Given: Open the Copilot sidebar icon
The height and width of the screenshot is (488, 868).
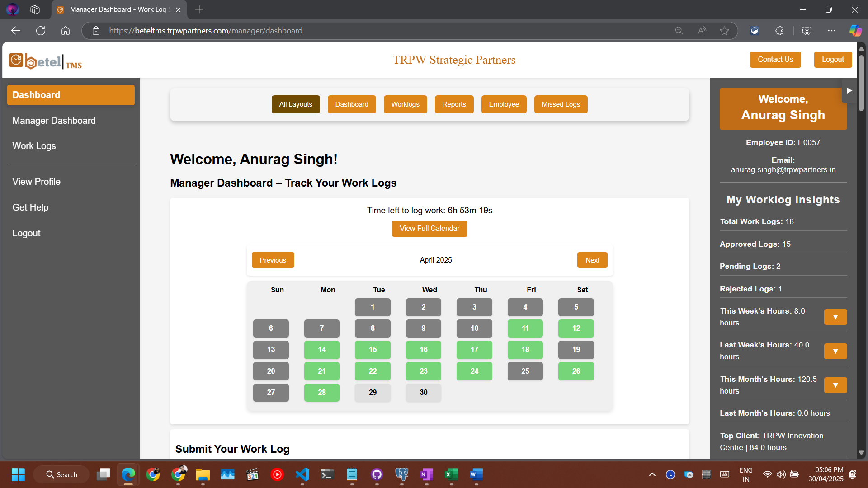Looking at the screenshot, I should 855,31.
